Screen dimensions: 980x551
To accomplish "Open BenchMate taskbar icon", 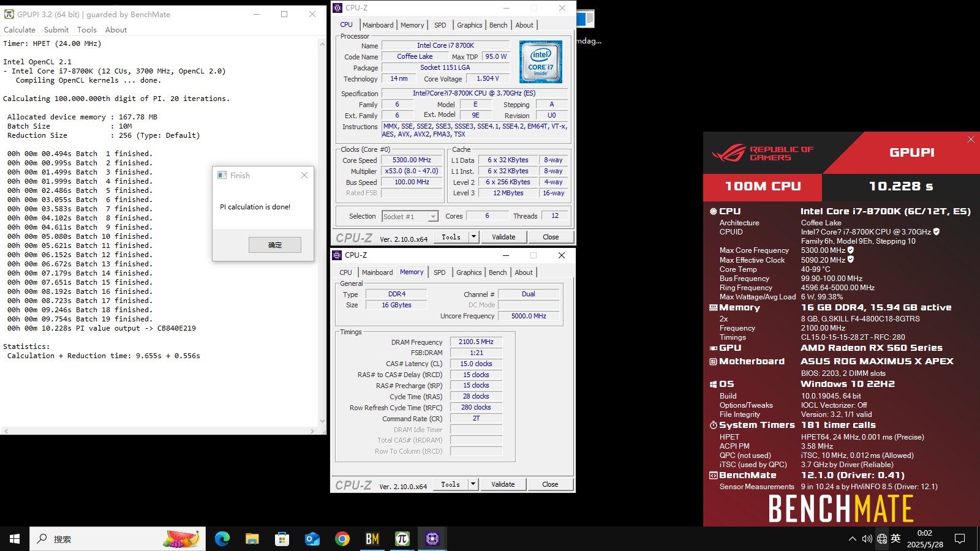I will (372, 539).
